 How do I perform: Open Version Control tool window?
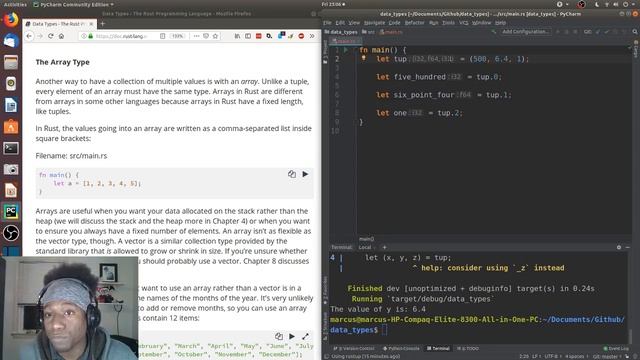coord(353,349)
